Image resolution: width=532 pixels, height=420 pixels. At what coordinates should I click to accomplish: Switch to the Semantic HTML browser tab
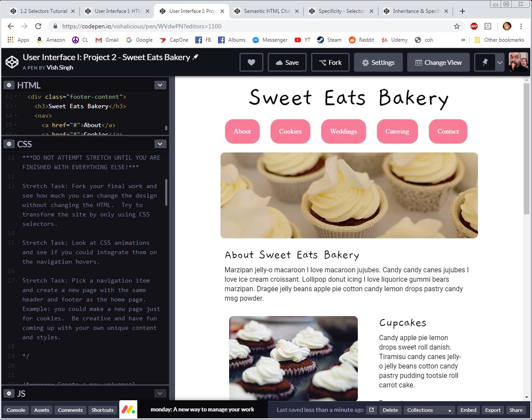click(x=266, y=11)
